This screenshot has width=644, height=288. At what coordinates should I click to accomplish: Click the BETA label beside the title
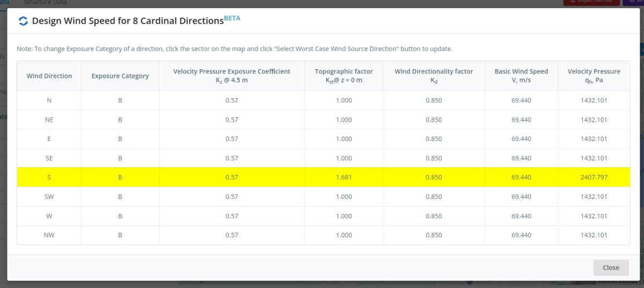point(232,18)
